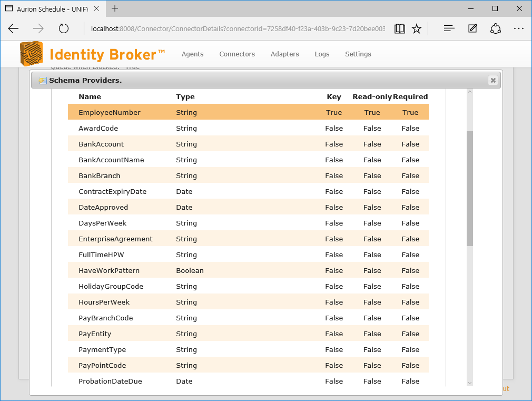Screen dimensions: 532x401
Task: Click the address bar URL field
Action: tap(238, 28)
